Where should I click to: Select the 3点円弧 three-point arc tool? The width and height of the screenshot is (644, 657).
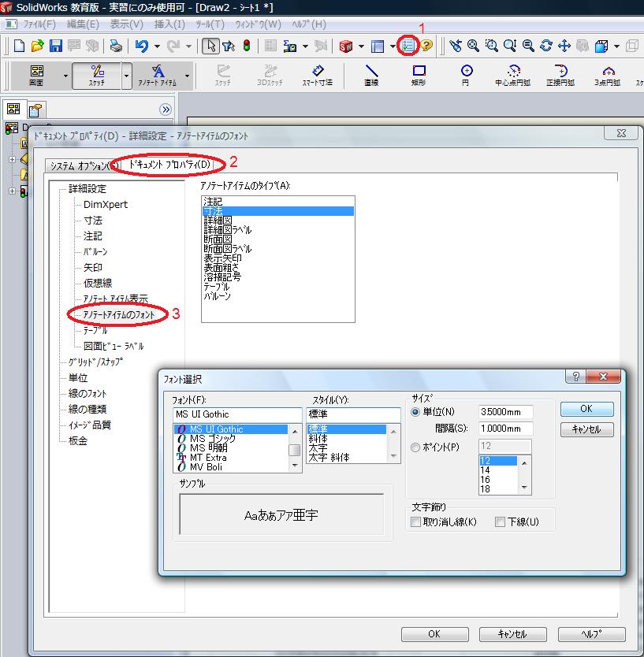[607, 76]
